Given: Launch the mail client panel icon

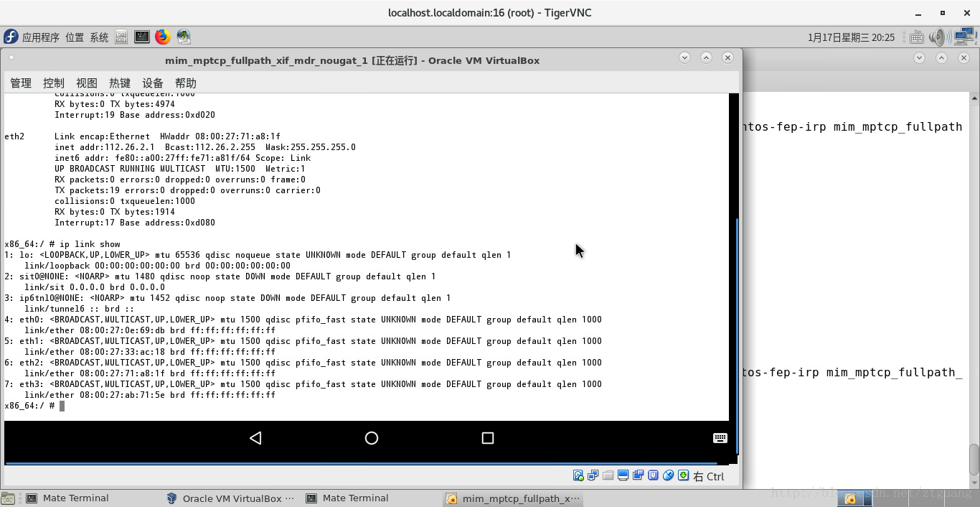Looking at the screenshot, I should click(x=184, y=37).
